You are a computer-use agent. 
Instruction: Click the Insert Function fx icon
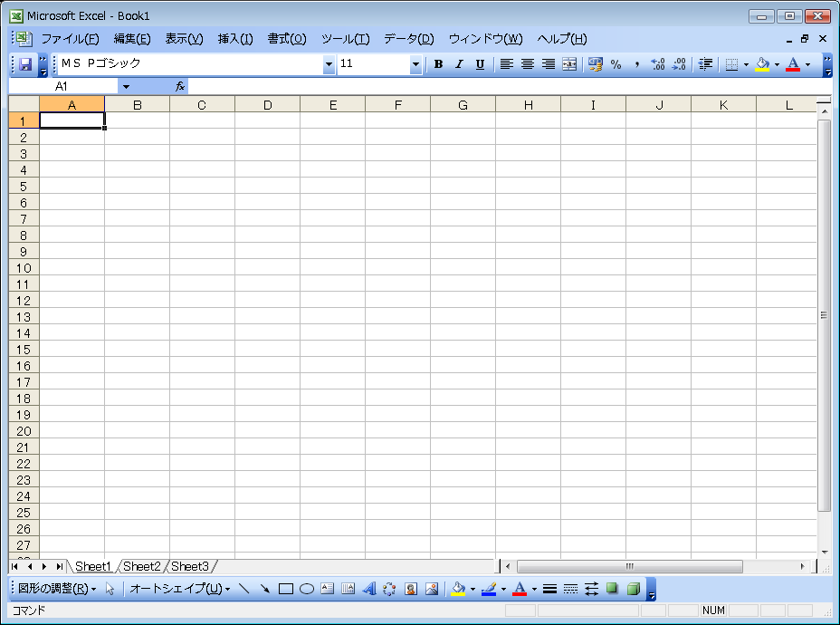[x=180, y=86]
